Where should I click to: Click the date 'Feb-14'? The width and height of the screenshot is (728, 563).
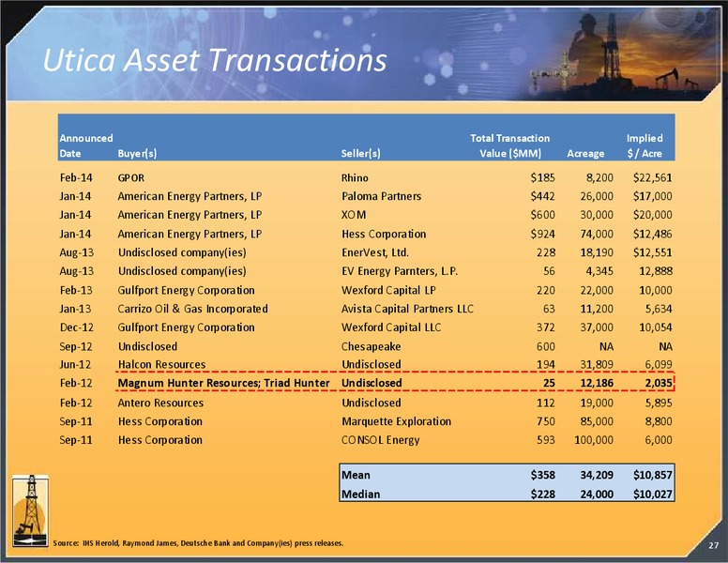point(76,178)
